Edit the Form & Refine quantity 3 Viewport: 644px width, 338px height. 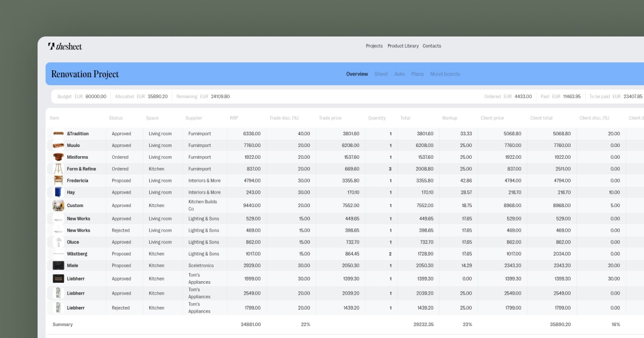(390, 169)
